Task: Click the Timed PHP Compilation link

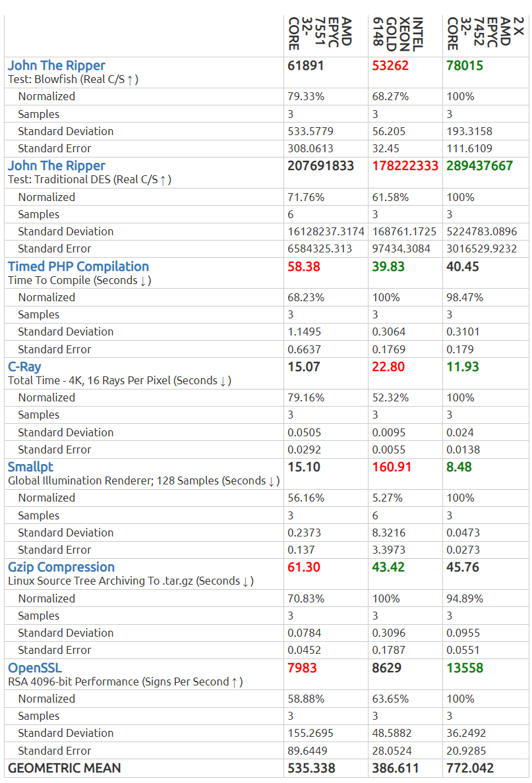Action: (78, 266)
